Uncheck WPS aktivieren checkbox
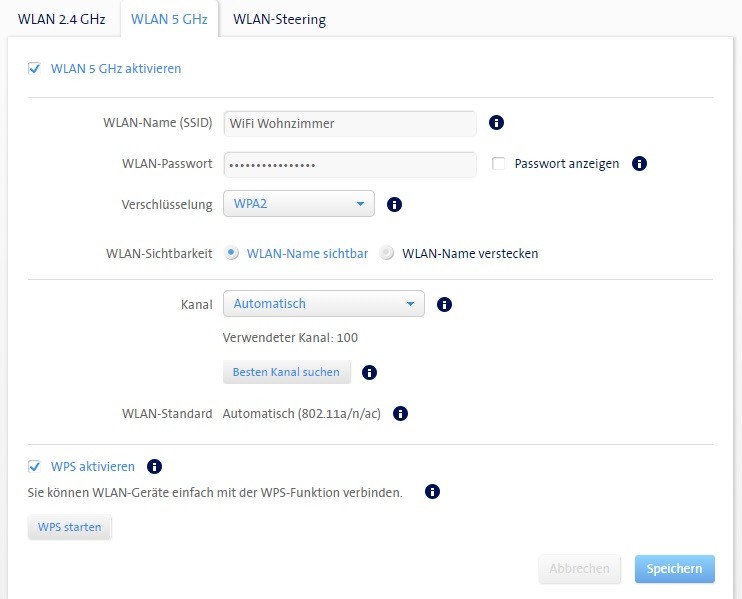 [x=34, y=467]
